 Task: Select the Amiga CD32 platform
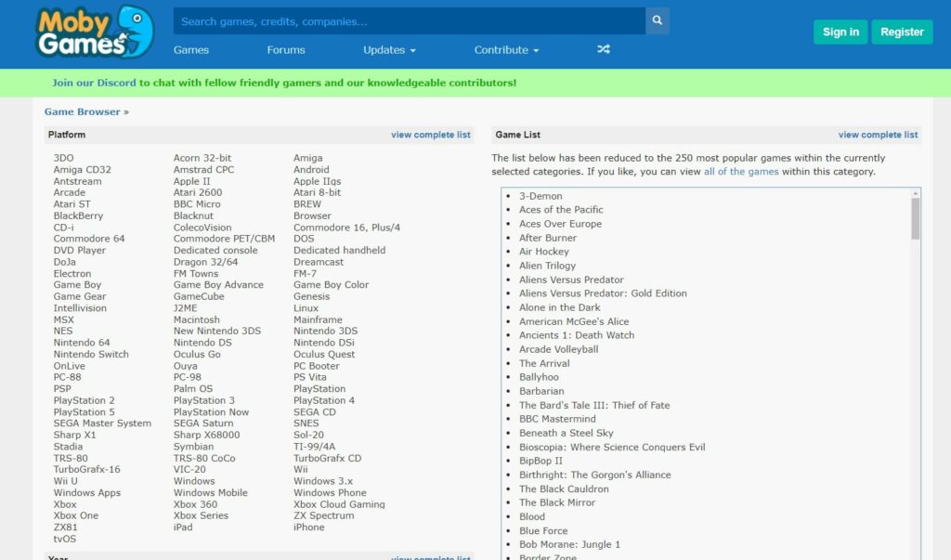coord(82,169)
